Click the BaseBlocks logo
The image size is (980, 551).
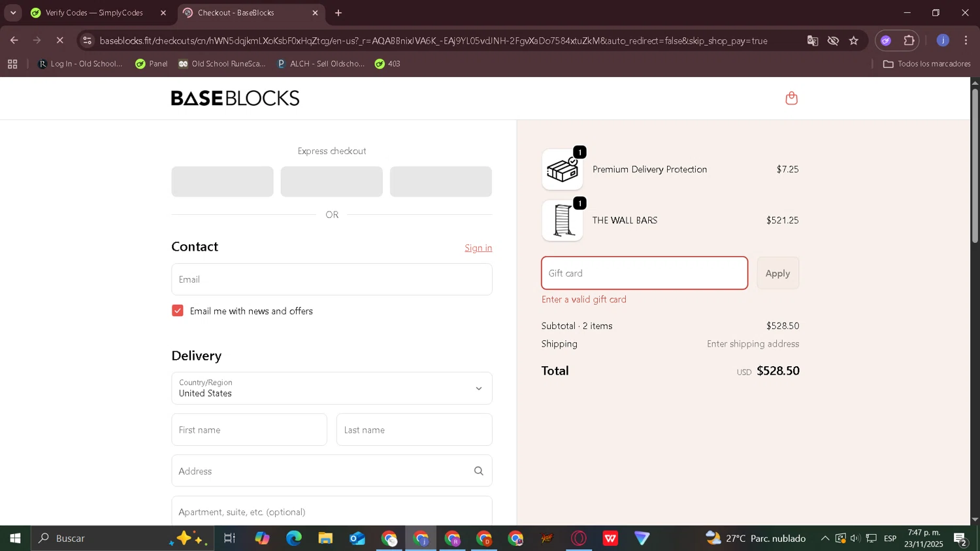click(x=235, y=98)
